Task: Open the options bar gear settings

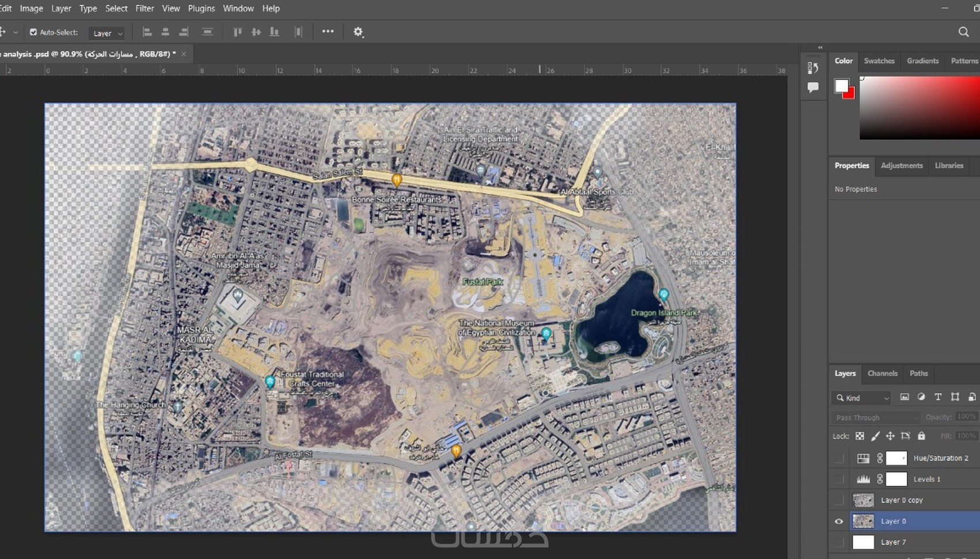Action: point(358,32)
